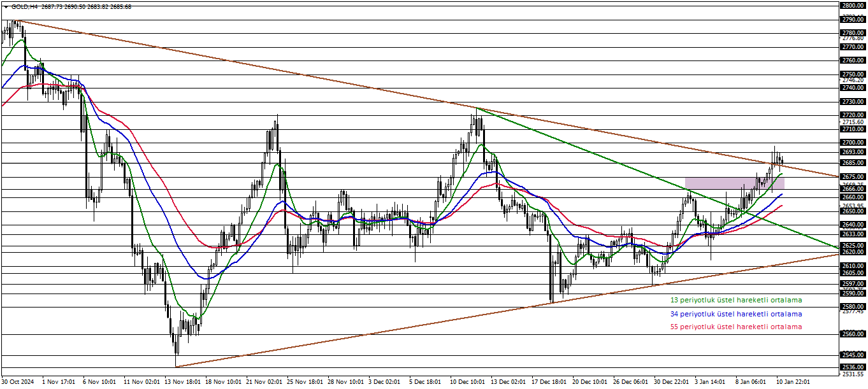The width and height of the screenshot is (868, 389).
Task: Click the blue '34 periyotluk üstel hareketli ortalama' label
Action: (x=736, y=314)
